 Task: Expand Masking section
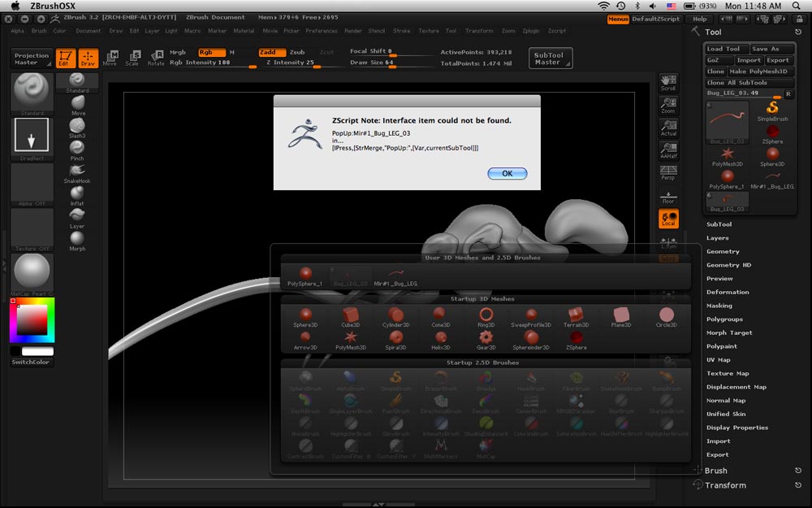point(719,306)
